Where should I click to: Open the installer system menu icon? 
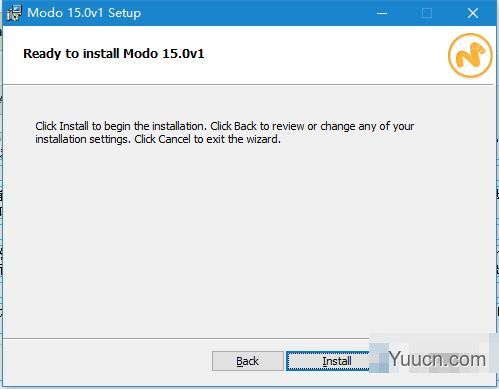[14, 13]
